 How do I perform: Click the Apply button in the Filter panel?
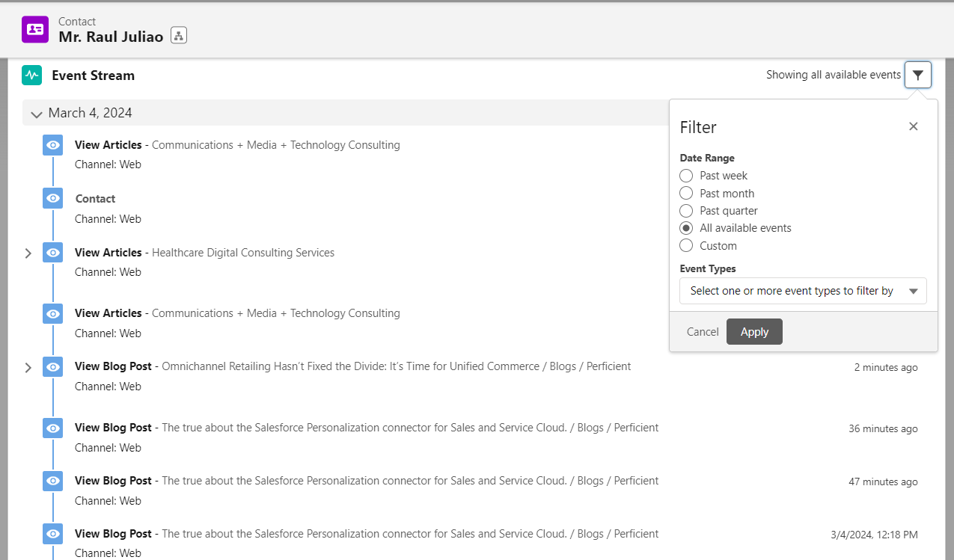point(754,331)
